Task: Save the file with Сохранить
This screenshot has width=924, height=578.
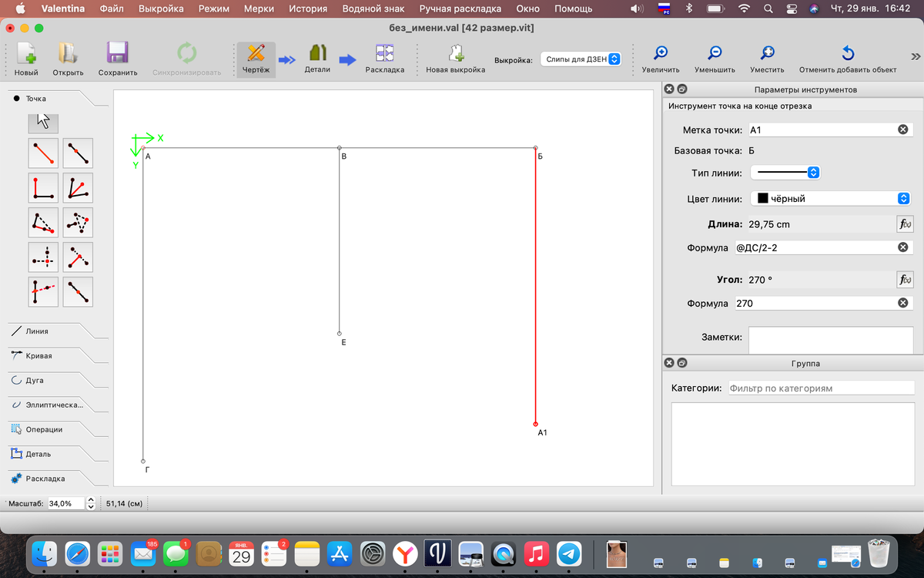Action: click(x=118, y=59)
